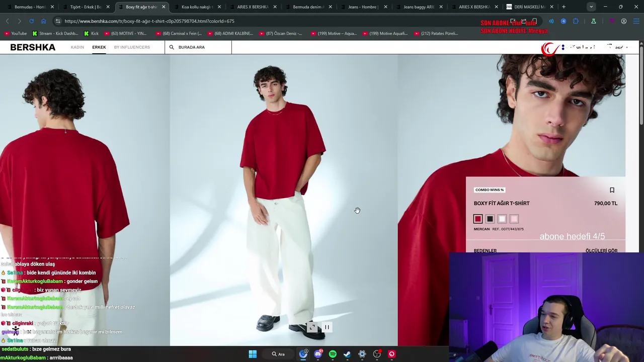Open the BY INFLUENCERS section
The image size is (644, 362).
pyautogui.click(x=132, y=47)
